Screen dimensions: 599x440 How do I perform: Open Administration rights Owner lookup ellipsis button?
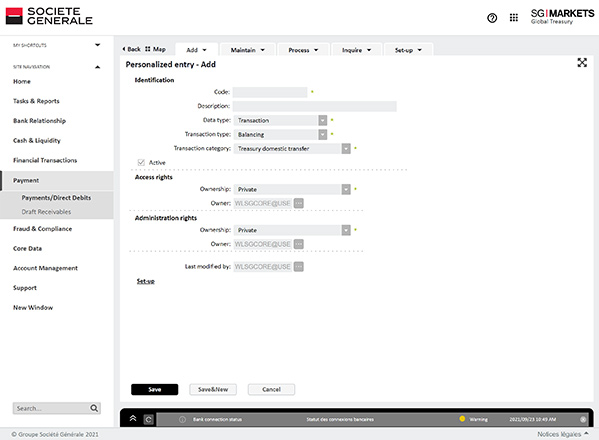point(299,244)
